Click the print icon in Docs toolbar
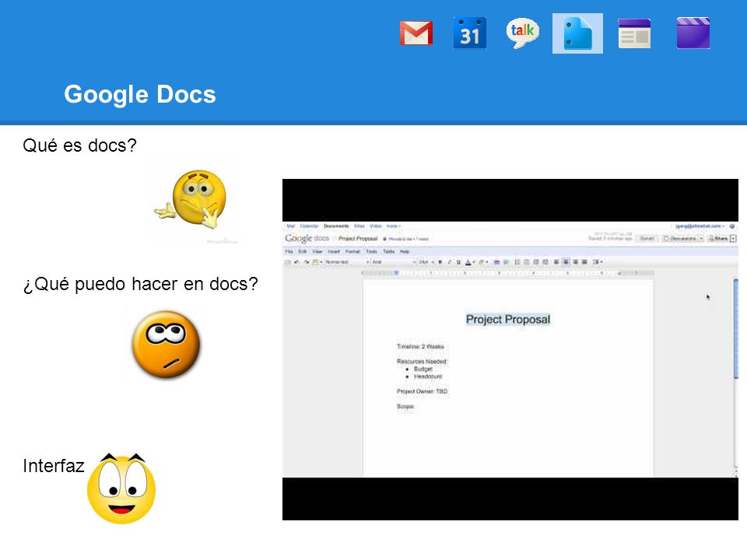 [287, 262]
